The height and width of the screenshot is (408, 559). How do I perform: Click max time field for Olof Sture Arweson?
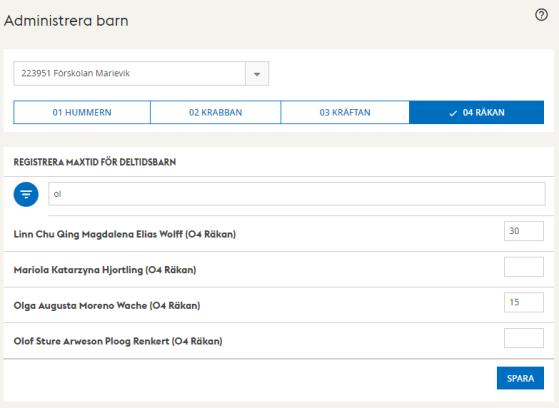524,338
